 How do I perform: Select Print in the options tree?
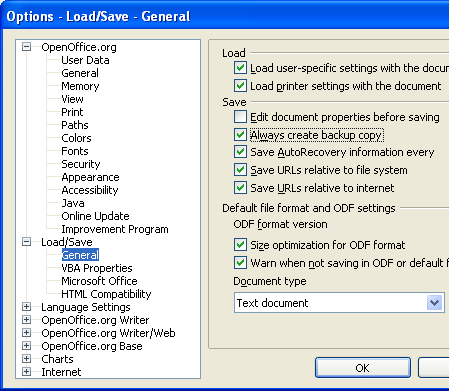click(72, 112)
